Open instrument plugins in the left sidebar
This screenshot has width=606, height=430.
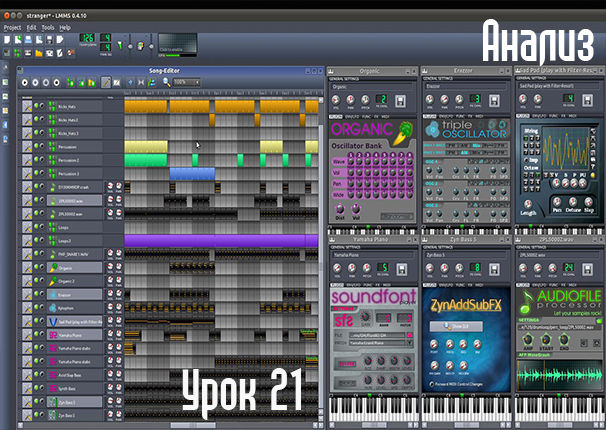tap(5, 68)
